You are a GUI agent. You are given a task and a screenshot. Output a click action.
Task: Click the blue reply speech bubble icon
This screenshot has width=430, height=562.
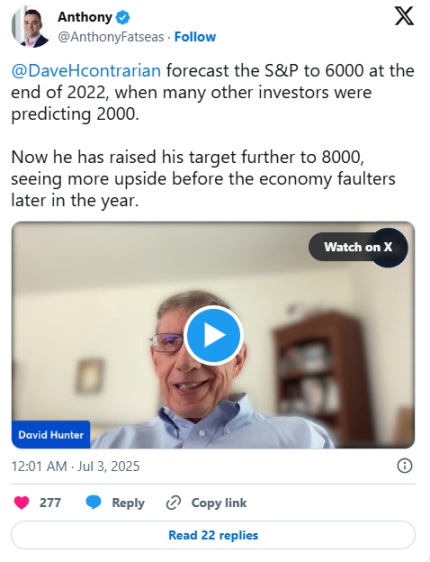tap(94, 503)
